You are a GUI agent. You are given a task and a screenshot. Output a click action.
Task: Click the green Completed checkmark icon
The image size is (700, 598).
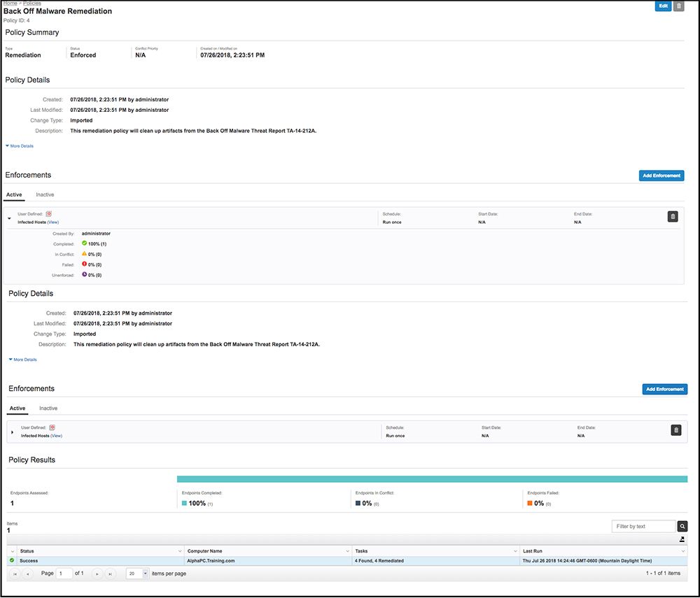coord(85,243)
